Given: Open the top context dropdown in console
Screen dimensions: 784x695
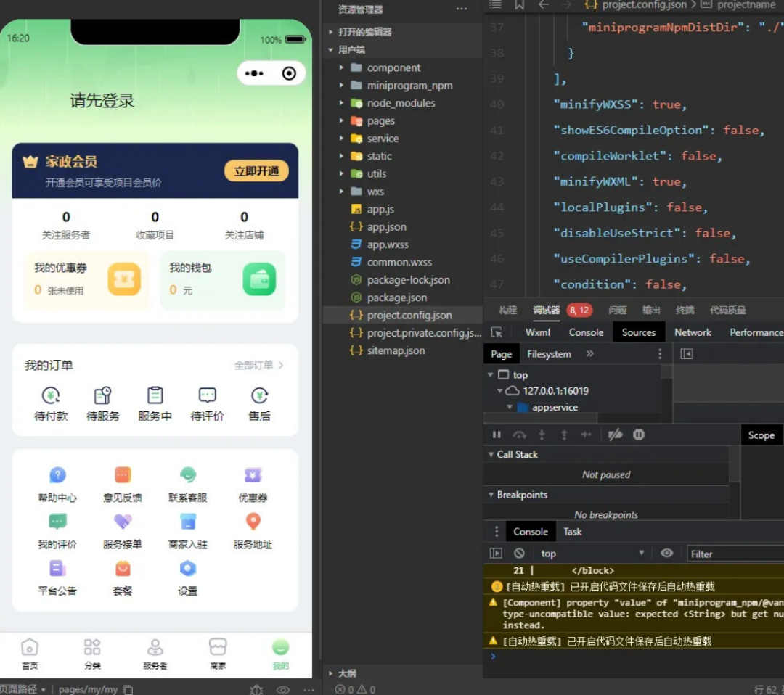Looking at the screenshot, I should click(592, 554).
